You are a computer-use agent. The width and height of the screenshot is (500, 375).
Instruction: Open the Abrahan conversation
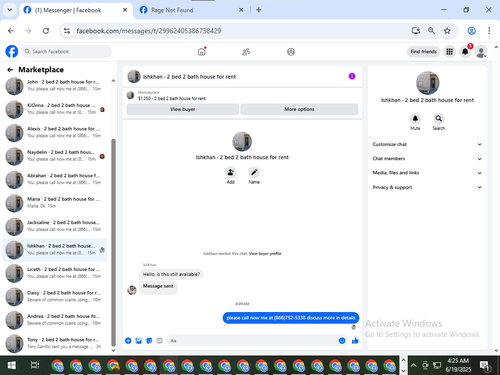pyautogui.click(x=55, y=179)
